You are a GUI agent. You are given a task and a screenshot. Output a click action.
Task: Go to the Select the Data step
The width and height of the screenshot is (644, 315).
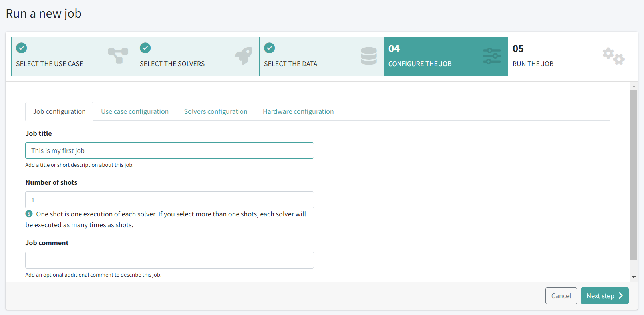pyautogui.click(x=322, y=57)
